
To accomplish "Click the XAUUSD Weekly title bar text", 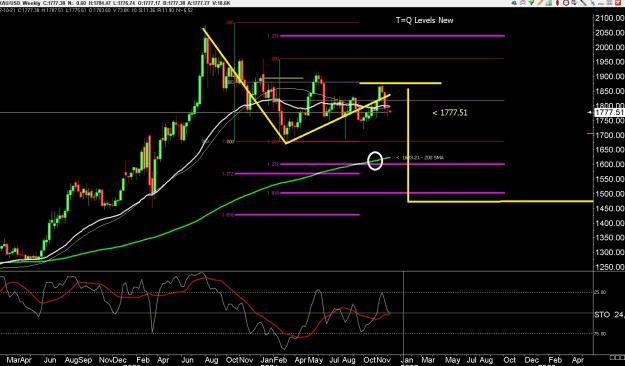I will pos(21,3).
